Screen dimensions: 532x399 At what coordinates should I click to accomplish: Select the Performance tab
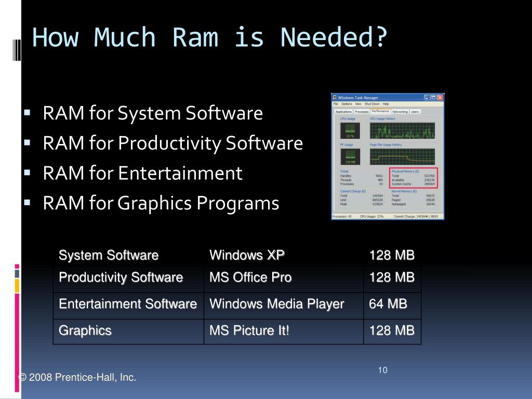[380, 111]
